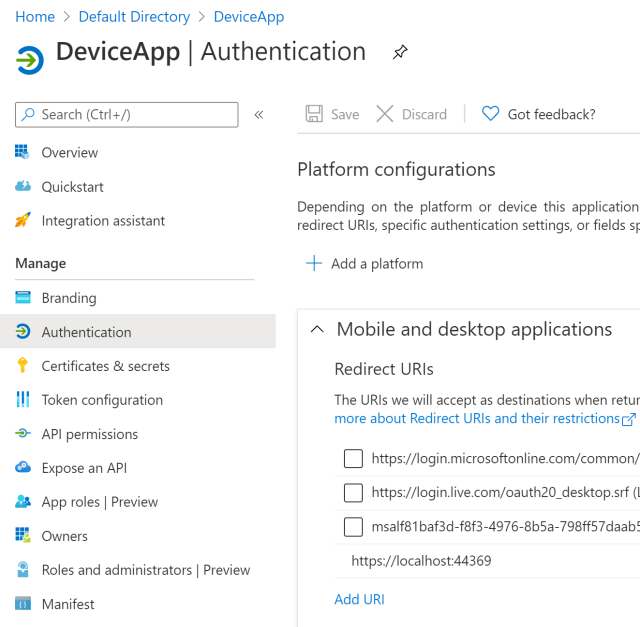Click the Save disk icon
Screen dimensions: 640x627
click(x=314, y=114)
